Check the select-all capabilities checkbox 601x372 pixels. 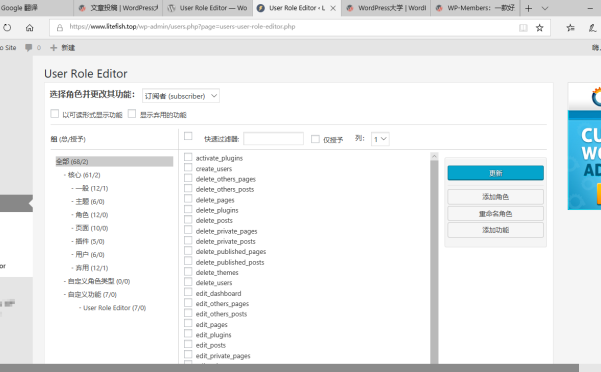pyautogui.click(x=188, y=136)
